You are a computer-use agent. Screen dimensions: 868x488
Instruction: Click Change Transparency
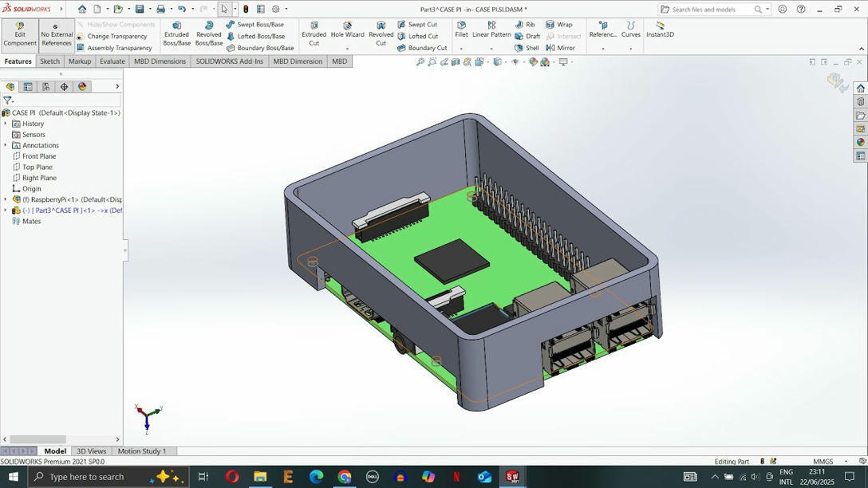pyautogui.click(x=112, y=36)
